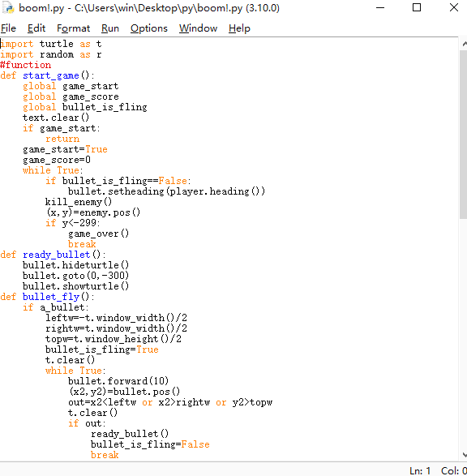Maximize the IDLE editor window
467x476 pixels.
coord(417,8)
